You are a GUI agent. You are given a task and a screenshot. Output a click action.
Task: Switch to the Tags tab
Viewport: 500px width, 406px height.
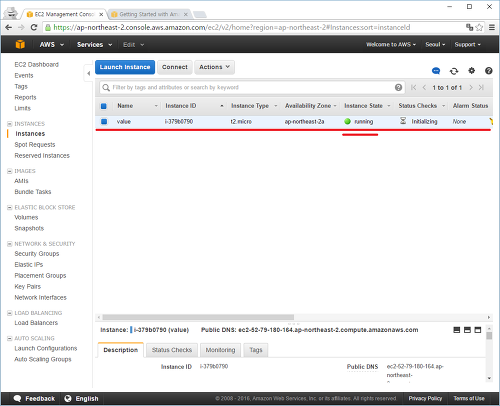point(256,350)
